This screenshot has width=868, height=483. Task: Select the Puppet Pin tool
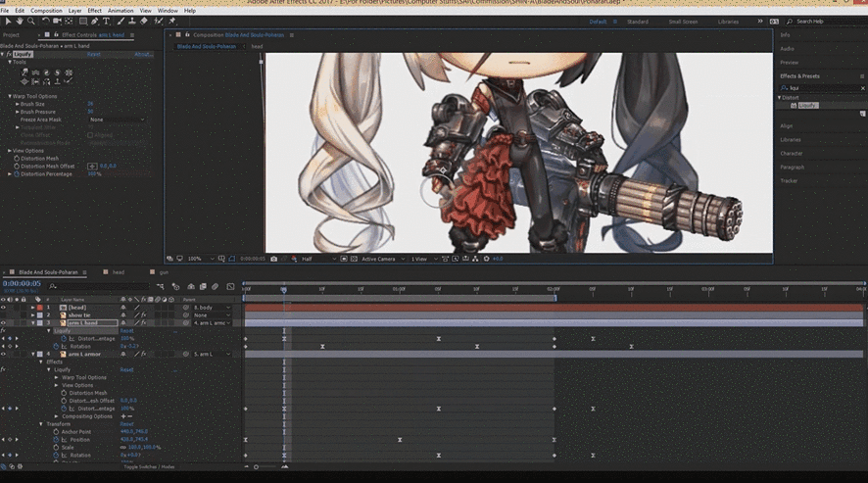point(172,21)
